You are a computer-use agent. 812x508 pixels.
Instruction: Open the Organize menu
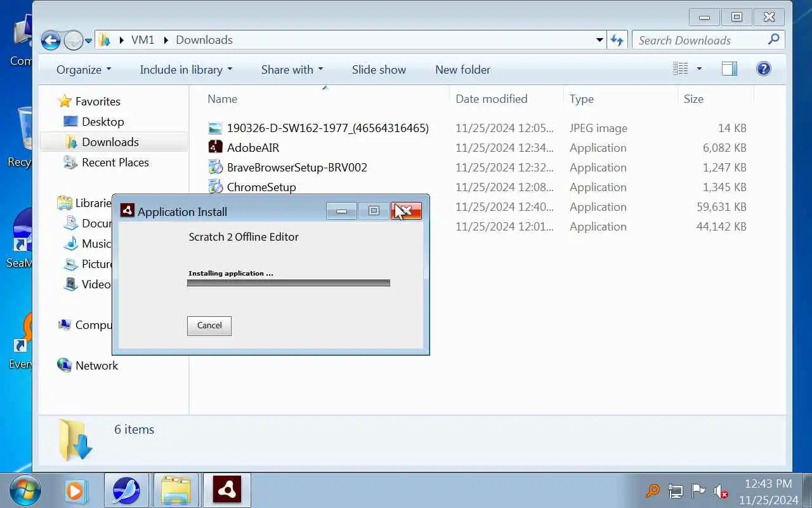[84, 70]
